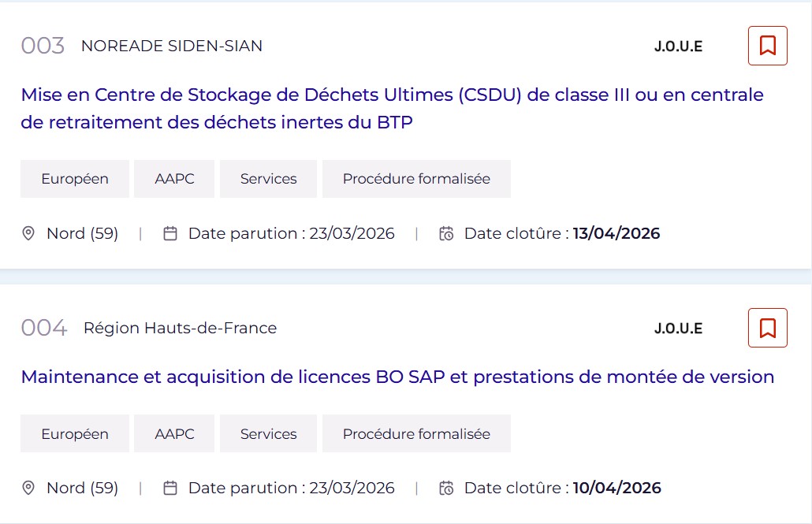Select the Européen tag on tender 003
The image size is (812, 524).
click(75, 179)
